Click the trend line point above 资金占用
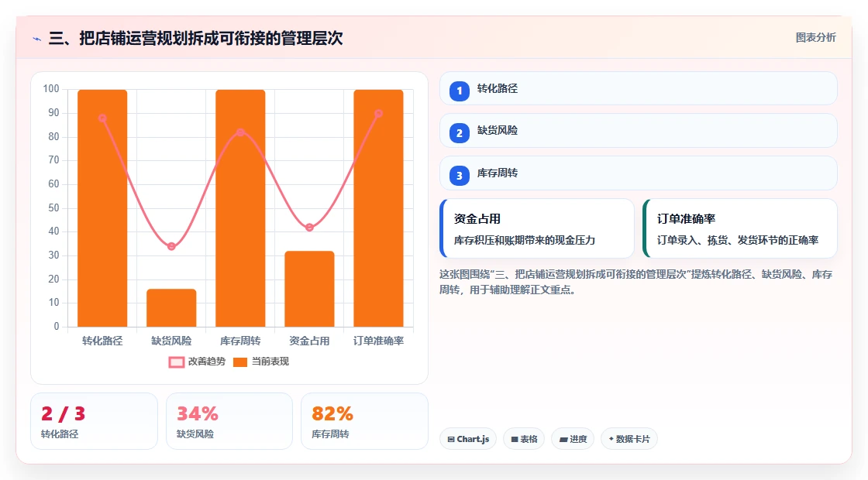This screenshot has width=868, height=480. pos(309,228)
